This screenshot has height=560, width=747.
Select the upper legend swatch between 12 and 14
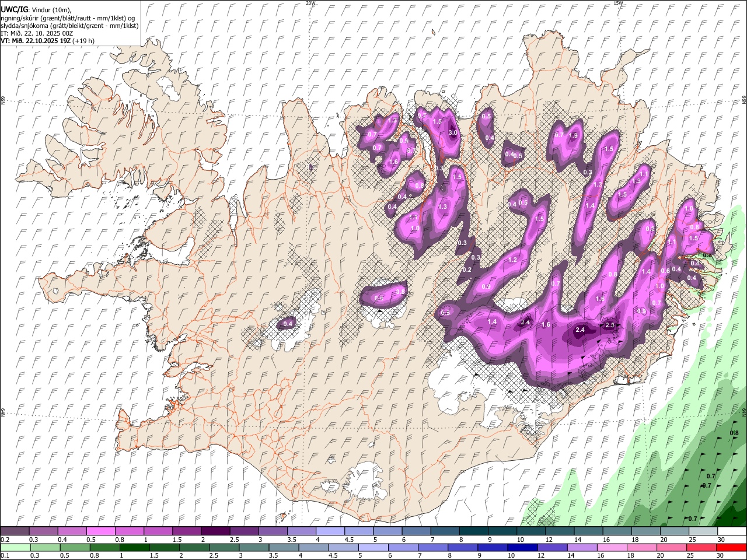[x=560, y=531]
